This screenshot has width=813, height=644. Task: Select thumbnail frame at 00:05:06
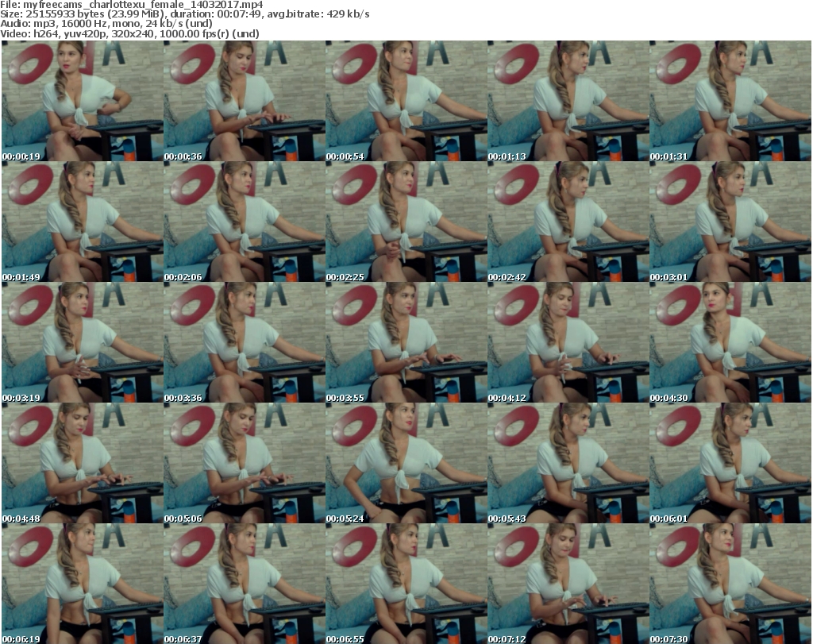(245, 463)
